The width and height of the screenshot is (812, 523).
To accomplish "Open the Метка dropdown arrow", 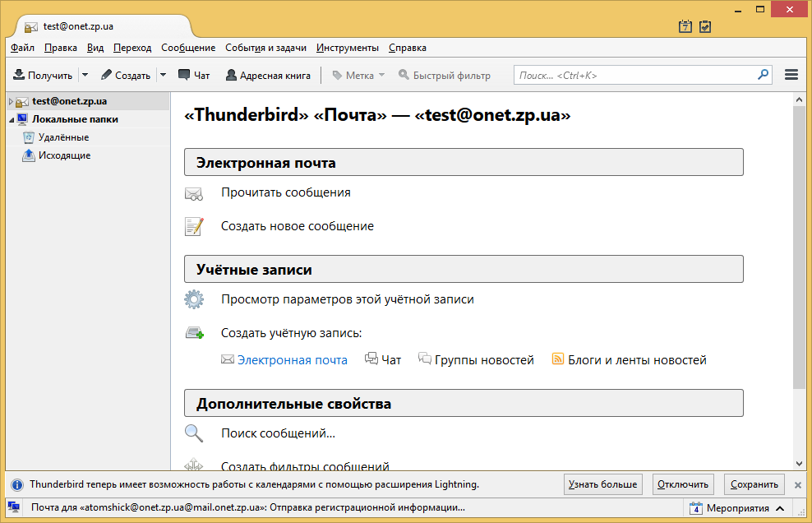I will (381, 75).
